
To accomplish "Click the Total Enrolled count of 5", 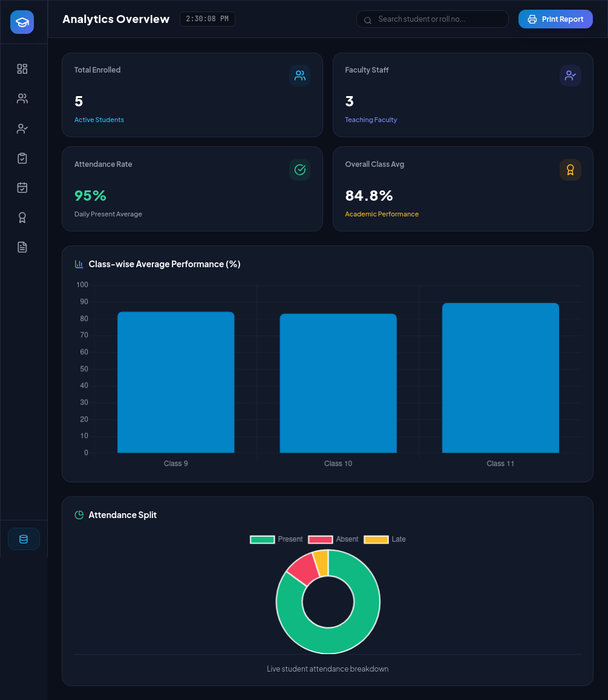I will point(79,102).
